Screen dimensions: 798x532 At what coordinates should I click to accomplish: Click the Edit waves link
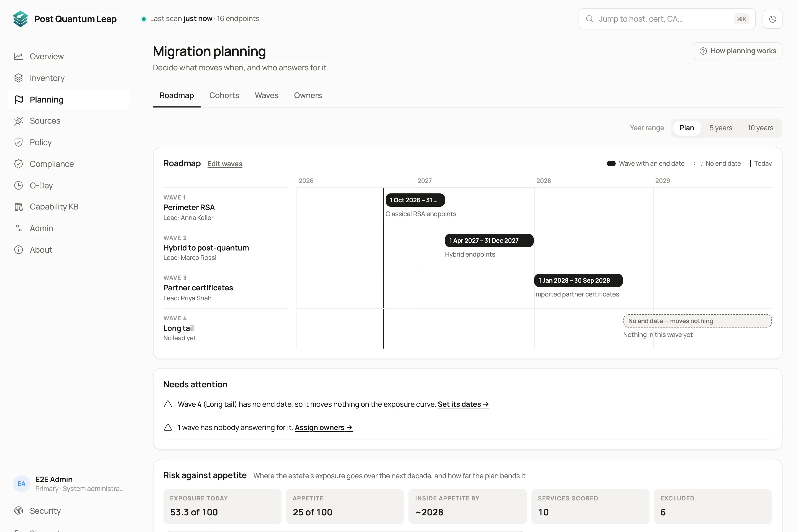225,164
